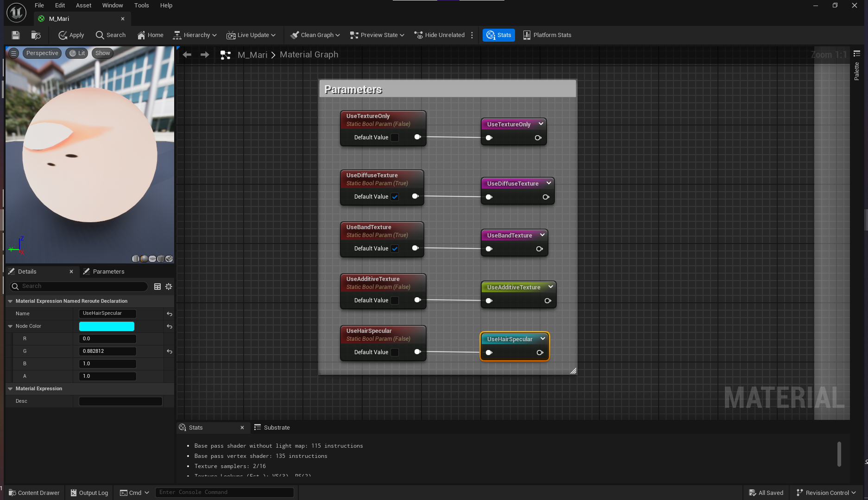Image resolution: width=868 pixels, height=500 pixels.
Task: Open the Hierarchy dropdown
Action: [195, 35]
